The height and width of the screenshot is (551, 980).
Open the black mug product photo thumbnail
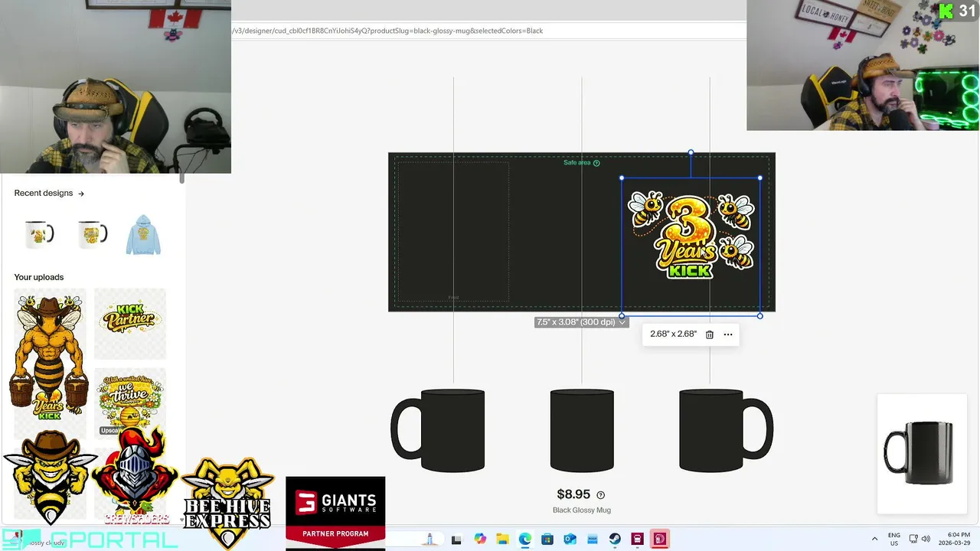pyautogui.click(x=922, y=453)
